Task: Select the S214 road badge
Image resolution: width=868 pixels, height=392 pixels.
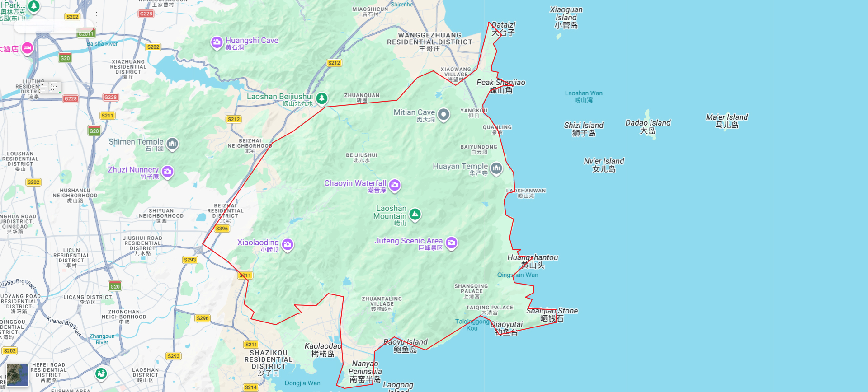Action: [x=251, y=387]
